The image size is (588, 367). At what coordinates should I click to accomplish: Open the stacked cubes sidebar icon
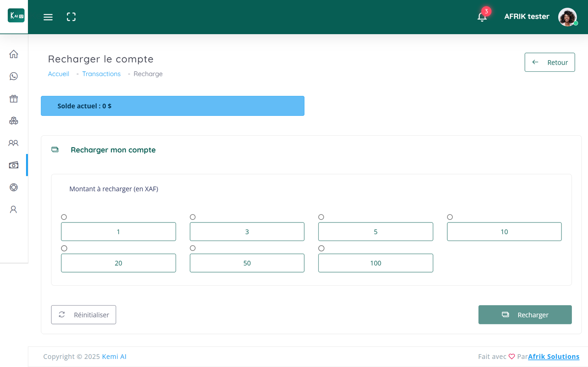[x=14, y=121]
